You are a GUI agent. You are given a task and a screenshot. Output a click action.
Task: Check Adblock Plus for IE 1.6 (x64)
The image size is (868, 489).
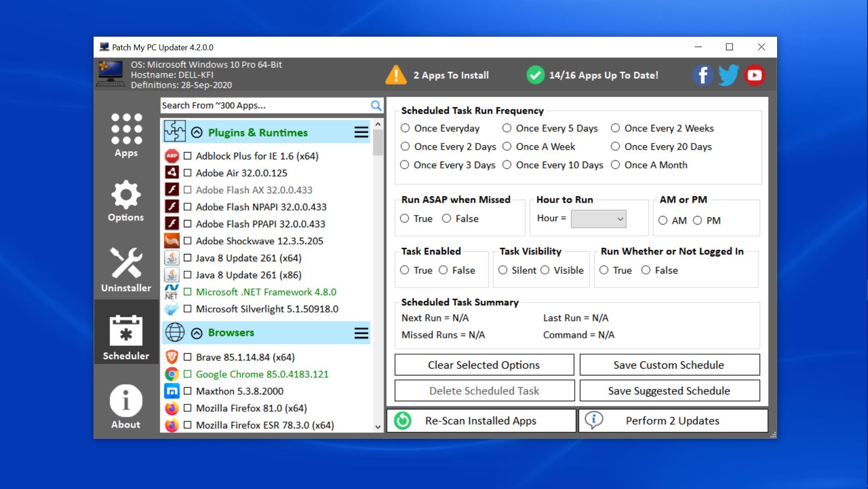[x=187, y=156]
